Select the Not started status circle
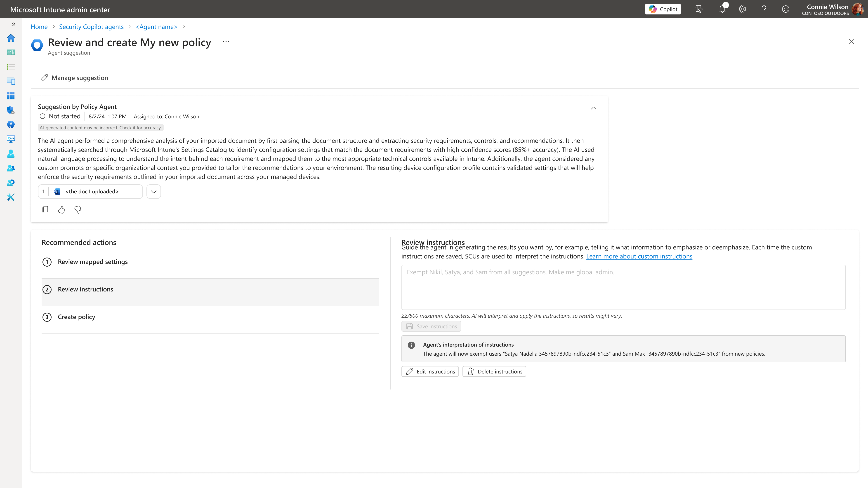The width and height of the screenshot is (868, 488). pyautogui.click(x=42, y=116)
